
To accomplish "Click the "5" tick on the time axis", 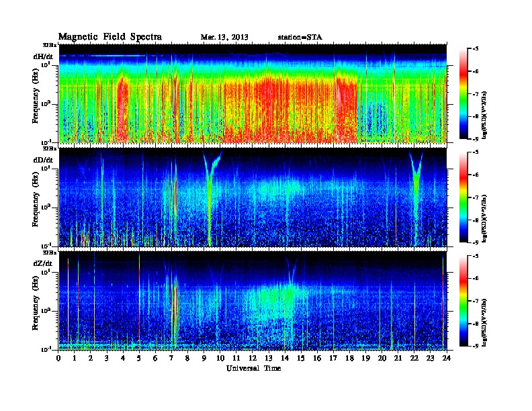I will pyautogui.click(x=139, y=358).
